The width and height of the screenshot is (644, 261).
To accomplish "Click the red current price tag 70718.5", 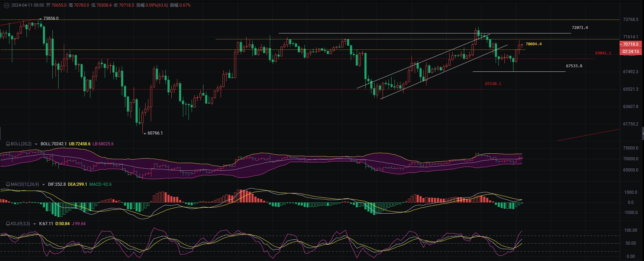I will (630, 44).
